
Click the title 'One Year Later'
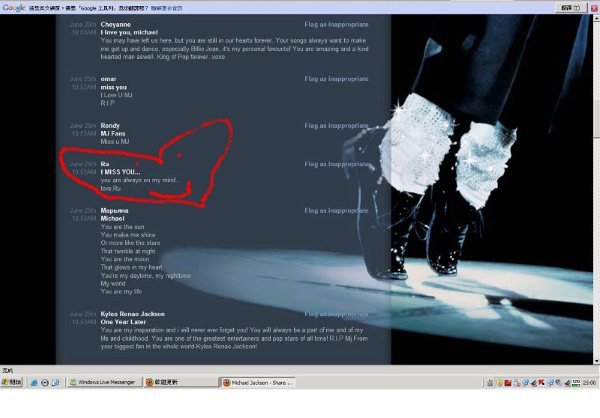(123, 322)
